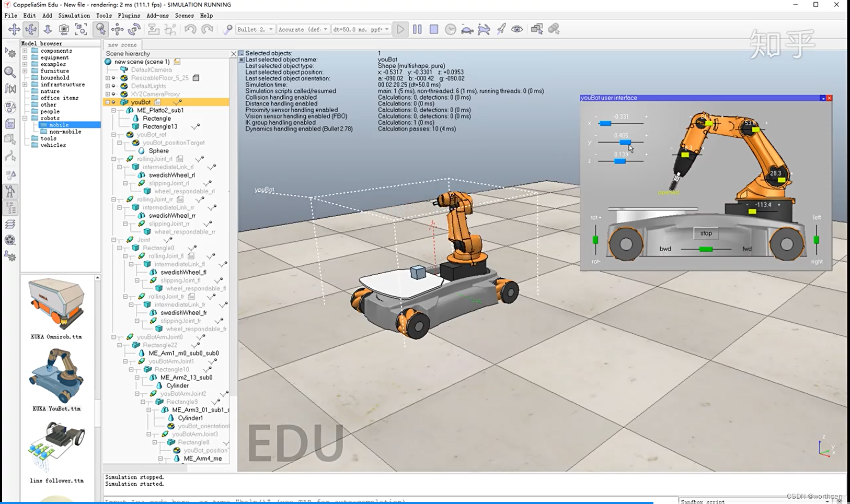Open the File menu
Screen dimensions: 850x504
pyautogui.click(x=11, y=16)
